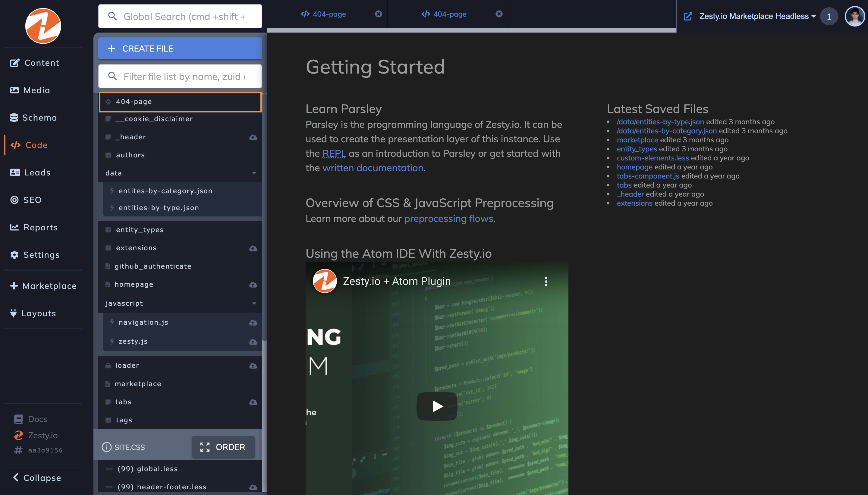The image size is (868, 495).
Task: Open the REPL link
Action: (x=334, y=154)
